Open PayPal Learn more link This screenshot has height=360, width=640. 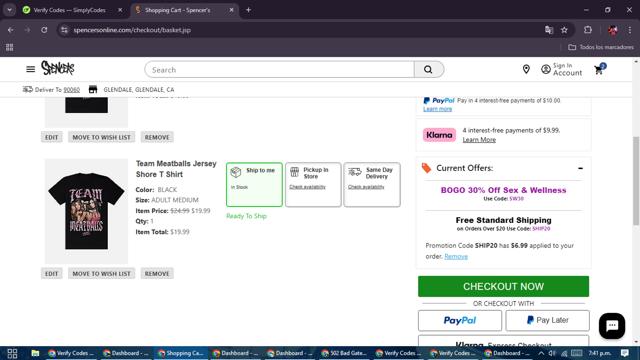pos(438,109)
